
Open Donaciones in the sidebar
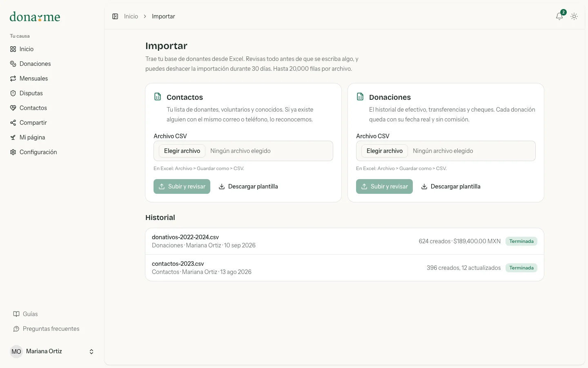(x=52, y=64)
